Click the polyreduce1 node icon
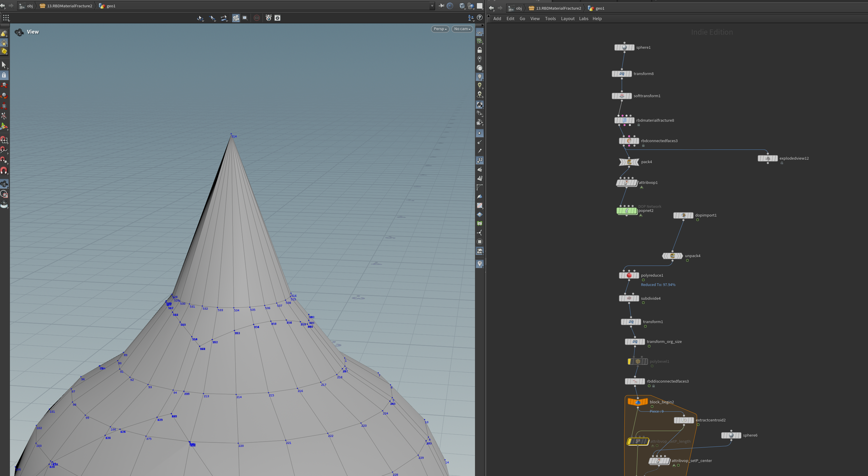868x476 pixels. coord(629,276)
